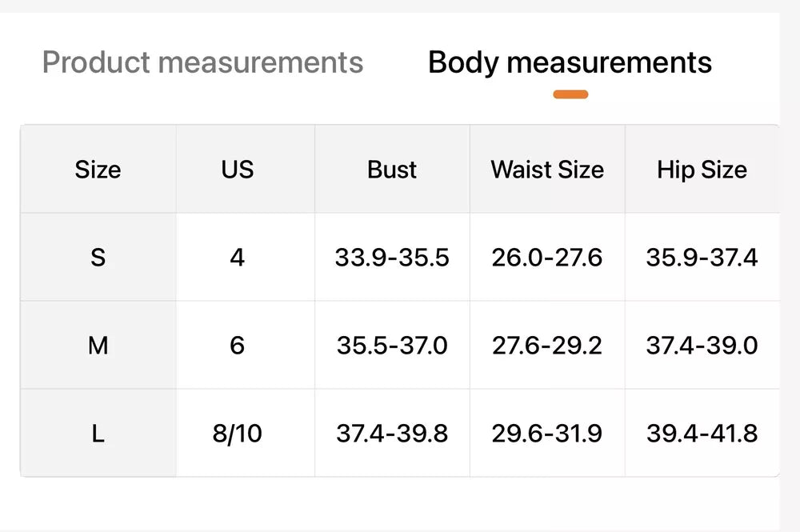The width and height of the screenshot is (800, 532).
Task: Click waist value 26.0-27.6
Action: (547, 257)
